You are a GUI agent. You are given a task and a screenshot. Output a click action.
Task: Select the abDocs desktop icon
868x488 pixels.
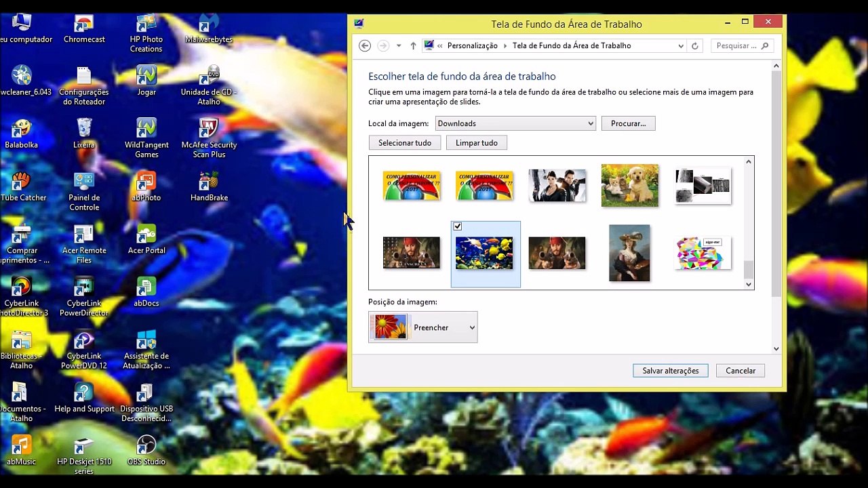tap(146, 293)
